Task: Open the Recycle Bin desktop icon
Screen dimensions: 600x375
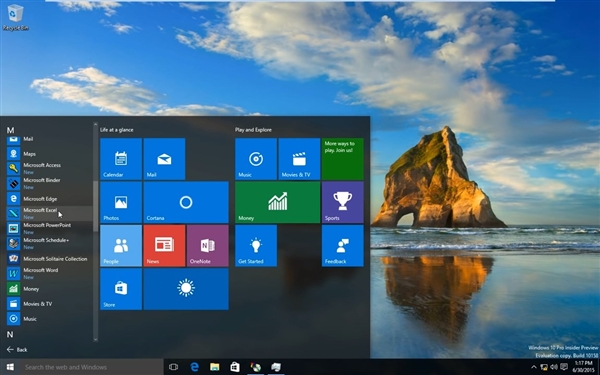Action: [15, 17]
